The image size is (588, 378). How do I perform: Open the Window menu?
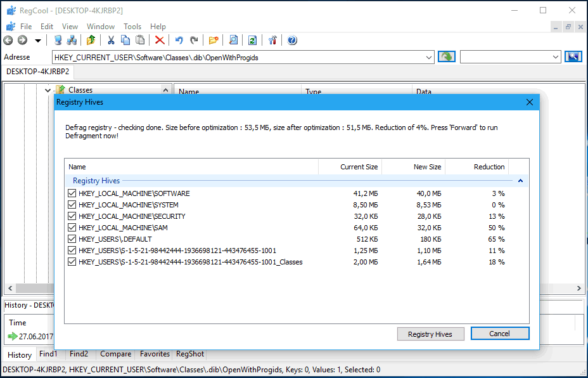point(101,26)
